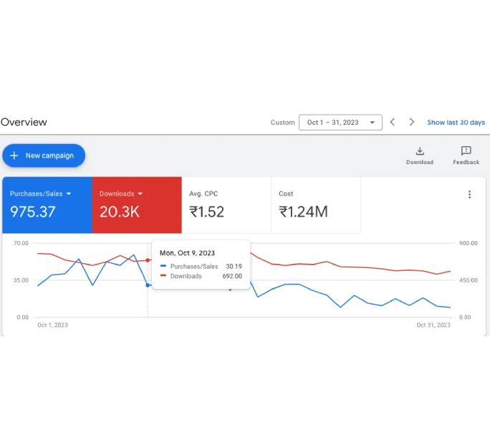Click the blue data point on Oct 9
This screenshot has height=448, width=490.
148,285
